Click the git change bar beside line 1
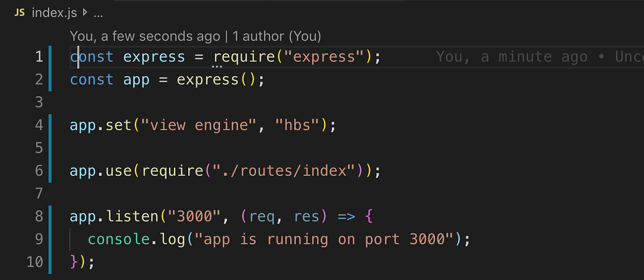This screenshot has width=644, height=280. 50,57
